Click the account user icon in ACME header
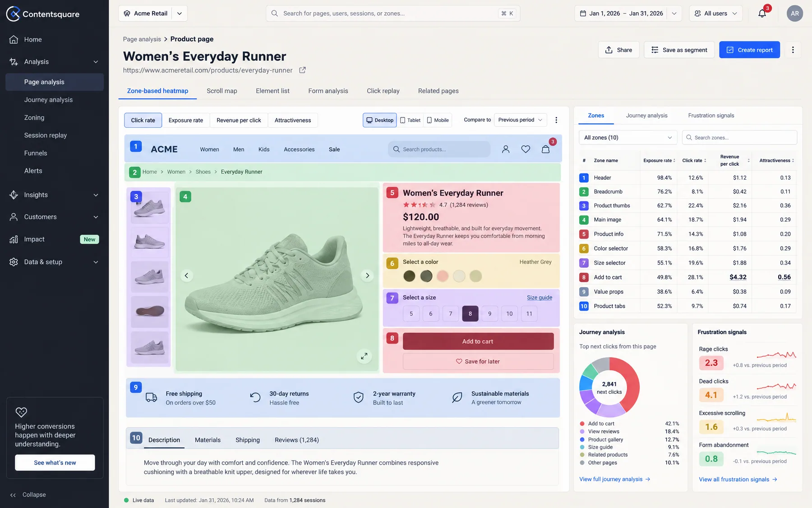Image resolution: width=812 pixels, height=508 pixels. click(506, 149)
